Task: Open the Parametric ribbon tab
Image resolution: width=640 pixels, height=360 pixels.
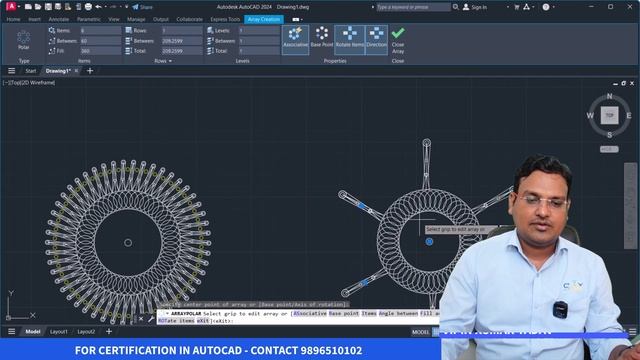Action: point(89,19)
